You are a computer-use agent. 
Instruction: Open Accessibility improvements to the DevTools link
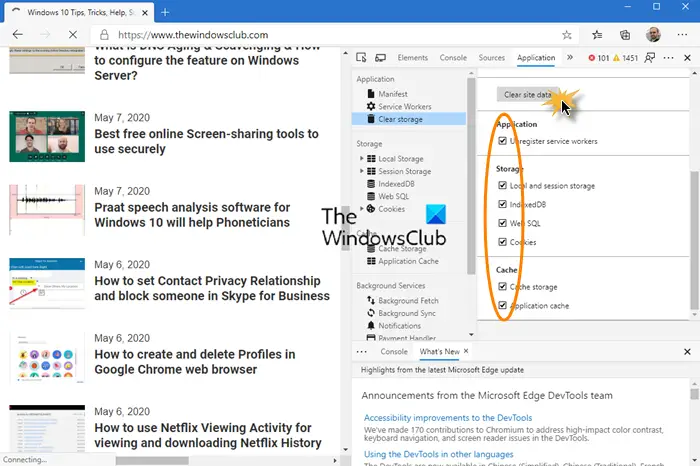[x=448, y=418]
